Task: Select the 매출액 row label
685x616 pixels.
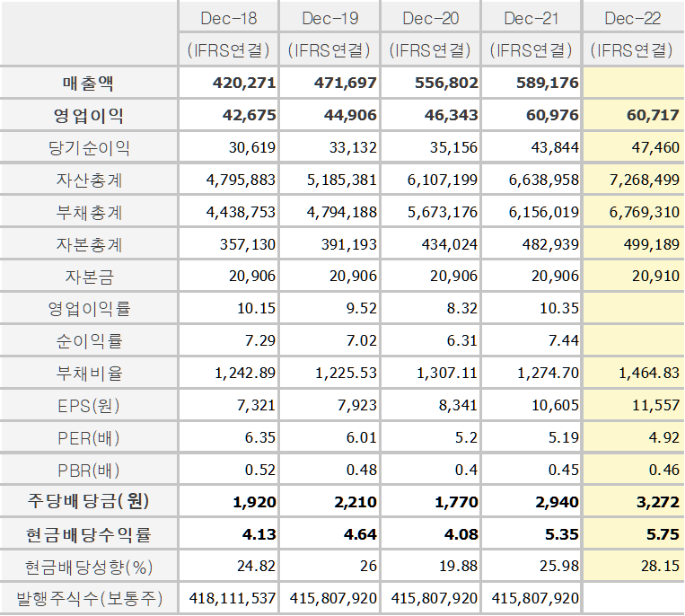Action: (88, 83)
